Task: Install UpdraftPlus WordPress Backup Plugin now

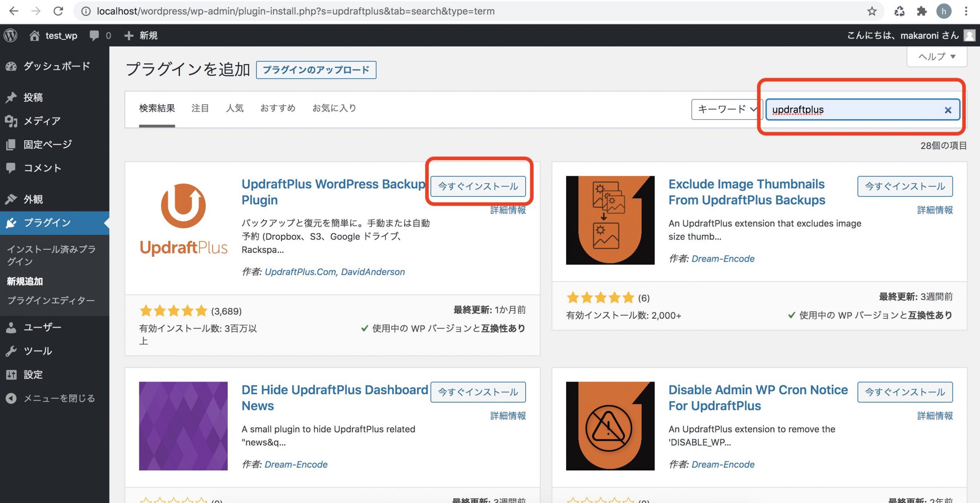Action: 478,187
